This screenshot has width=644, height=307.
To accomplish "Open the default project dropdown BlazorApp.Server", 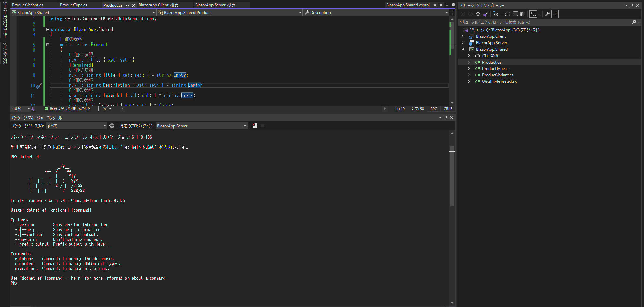I will pos(202,126).
